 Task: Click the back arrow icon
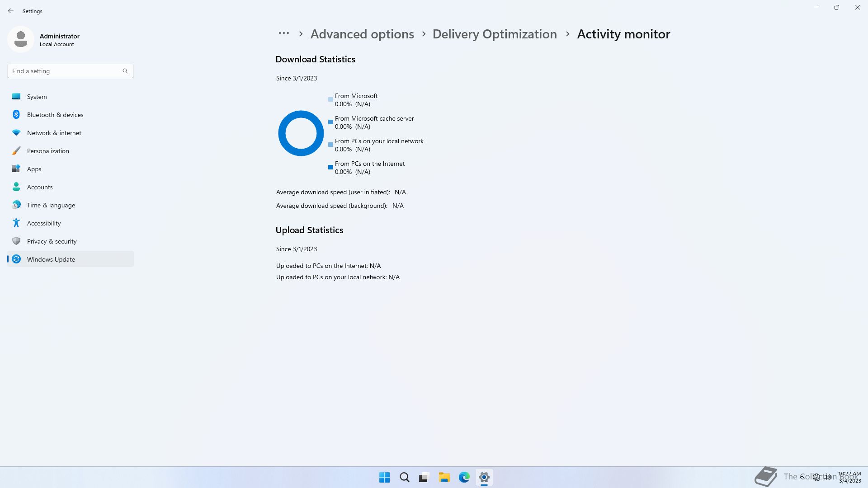pyautogui.click(x=11, y=11)
